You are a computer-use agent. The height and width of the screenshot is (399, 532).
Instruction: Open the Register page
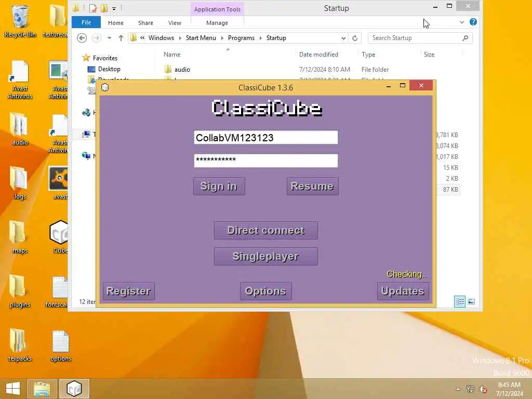pos(129,291)
